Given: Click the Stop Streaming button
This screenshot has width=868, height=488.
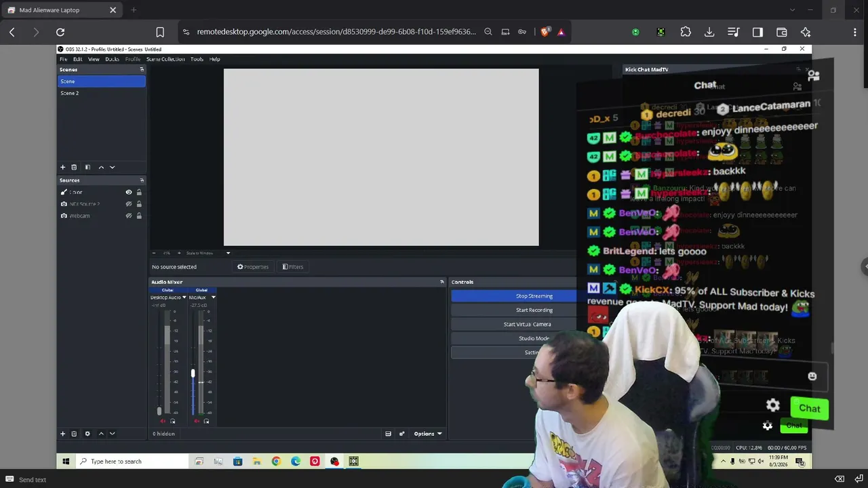Looking at the screenshot, I should pyautogui.click(x=514, y=296).
